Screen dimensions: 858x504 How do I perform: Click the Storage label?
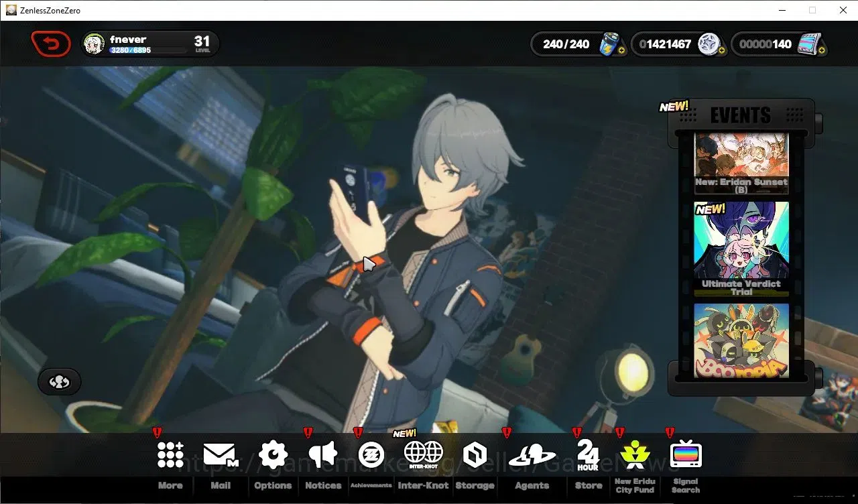[x=475, y=485]
